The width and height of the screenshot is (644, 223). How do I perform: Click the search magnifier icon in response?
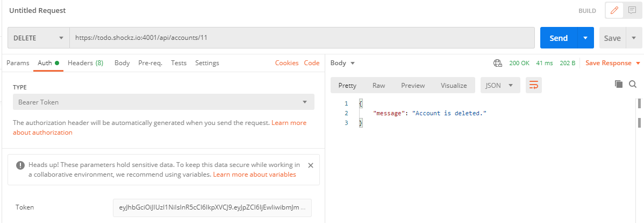[633, 84]
